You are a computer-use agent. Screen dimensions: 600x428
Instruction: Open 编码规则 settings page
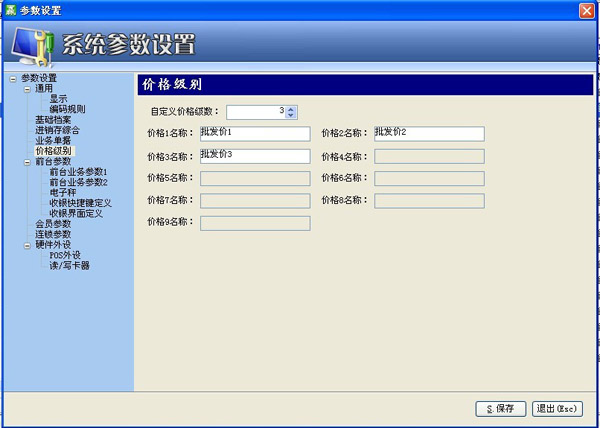67,109
